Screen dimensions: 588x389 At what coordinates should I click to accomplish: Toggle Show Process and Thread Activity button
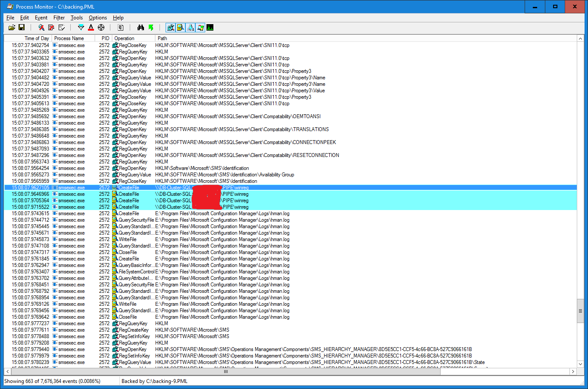coord(200,28)
